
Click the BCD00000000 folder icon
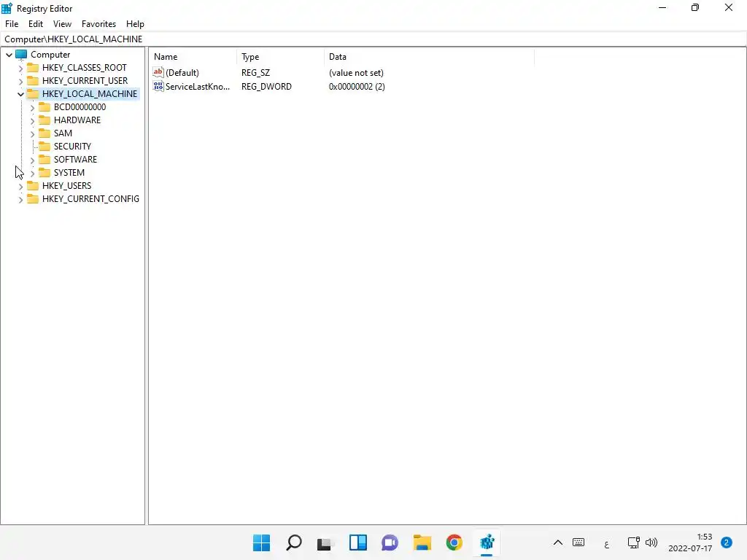44,106
